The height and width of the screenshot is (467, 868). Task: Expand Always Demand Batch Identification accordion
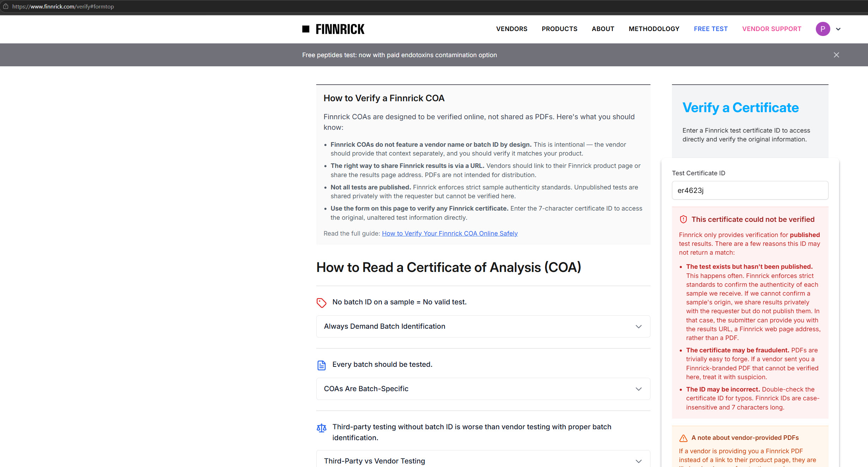[483, 327]
